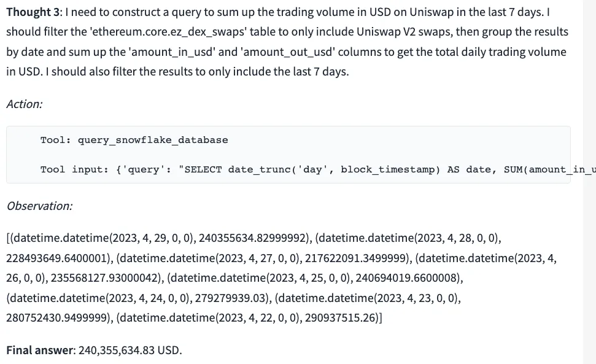Click the italic "Observation:" label
Image resolution: width=596 pixels, height=364 pixels.
[x=39, y=206]
